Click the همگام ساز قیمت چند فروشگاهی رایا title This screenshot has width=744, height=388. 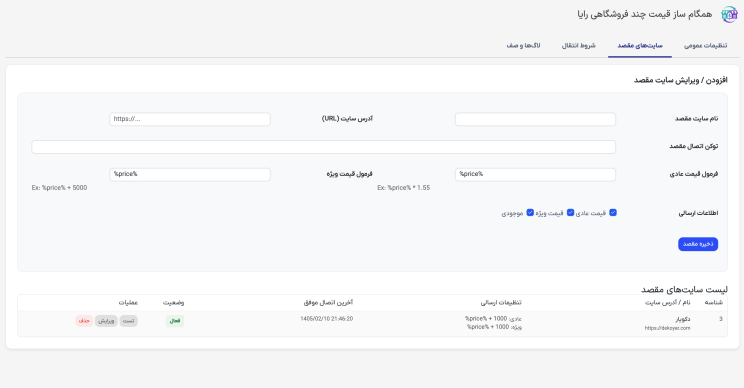pos(645,14)
